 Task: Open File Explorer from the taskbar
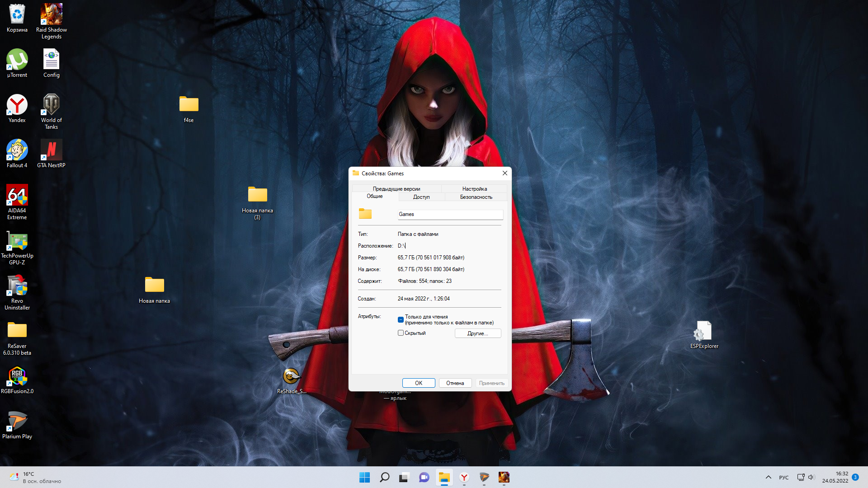(x=444, y=477)
